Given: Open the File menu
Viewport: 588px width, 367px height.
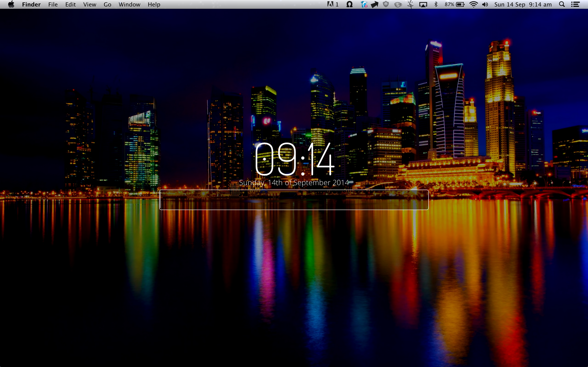Looking at the screenshot, I should pyautogui.click(x=53, y=4).
